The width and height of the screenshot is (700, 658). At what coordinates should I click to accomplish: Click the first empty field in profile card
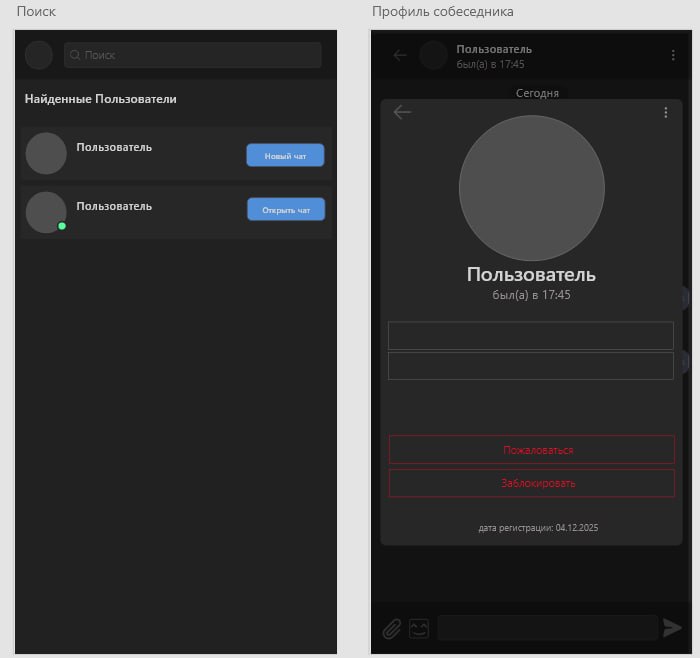(531, 335)
